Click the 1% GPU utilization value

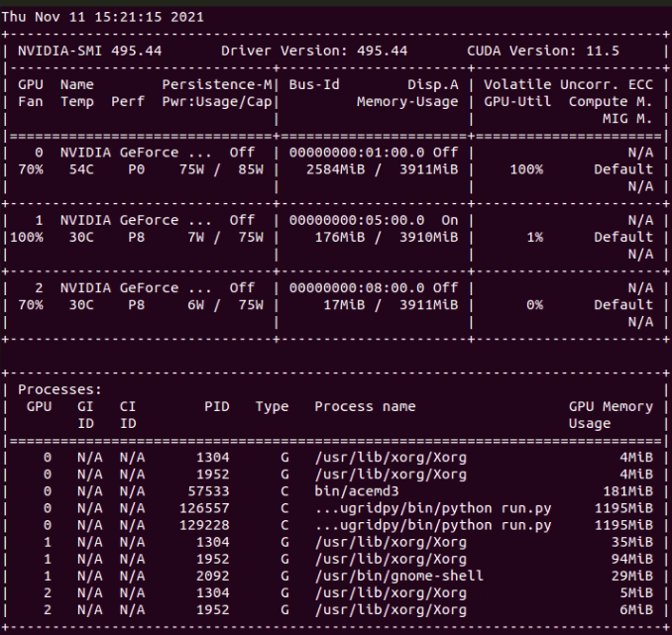coord(530,238)
